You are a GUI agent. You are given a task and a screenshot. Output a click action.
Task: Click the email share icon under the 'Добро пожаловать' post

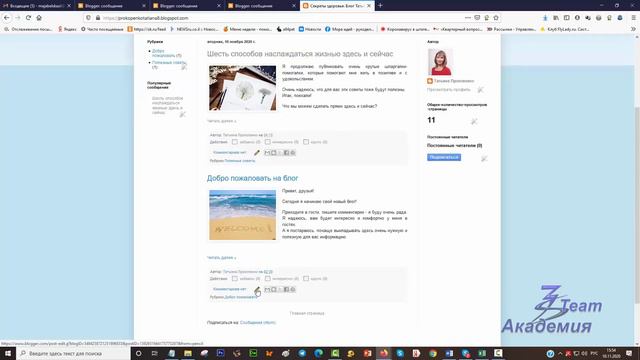(267, 289)
